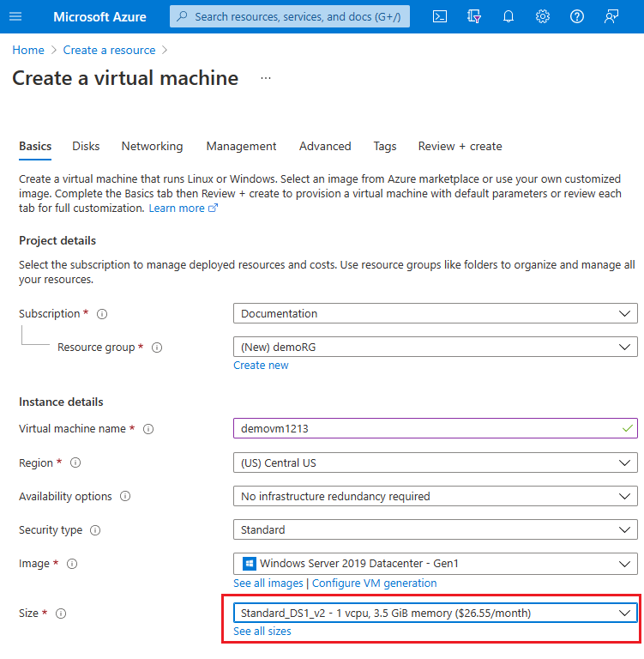This screenshot has height=659, width=644.
Task: Show info tooltip for Subscription
Action: tap(102, 314)
